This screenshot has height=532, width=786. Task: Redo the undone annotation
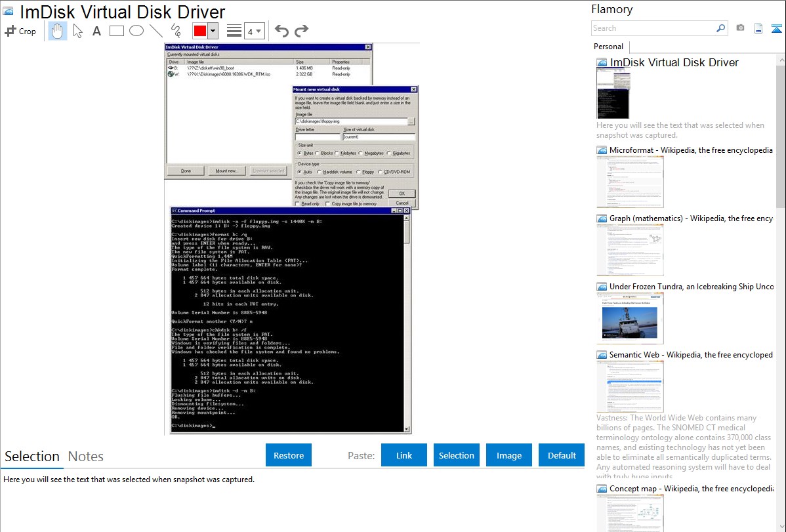[301, 31]
